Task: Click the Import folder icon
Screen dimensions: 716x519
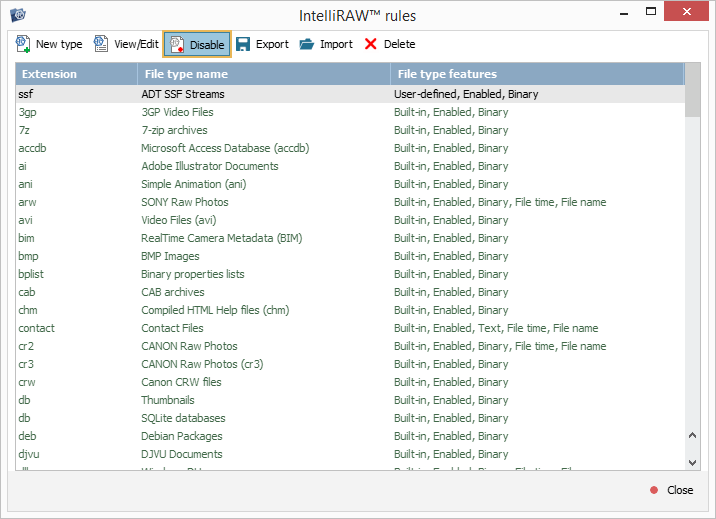Action: [307, 44]
